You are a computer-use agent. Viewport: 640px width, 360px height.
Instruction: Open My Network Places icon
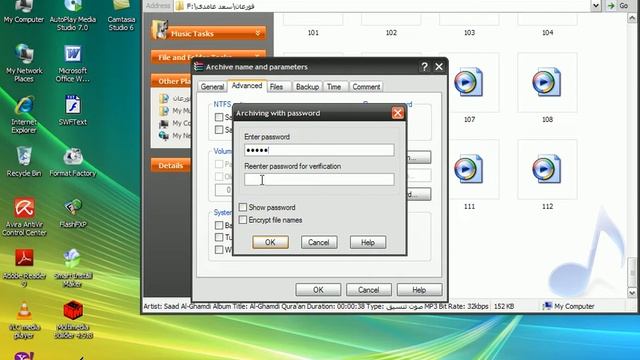(x=24, y=62)
